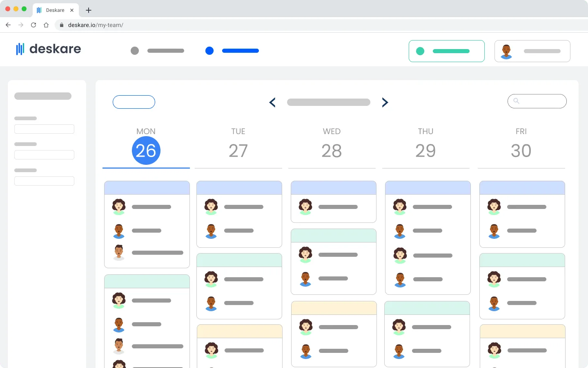This screenshot has width=588, height=368.
Task: Go to previous week with left chevron
Action: click(x=272, y=102)
